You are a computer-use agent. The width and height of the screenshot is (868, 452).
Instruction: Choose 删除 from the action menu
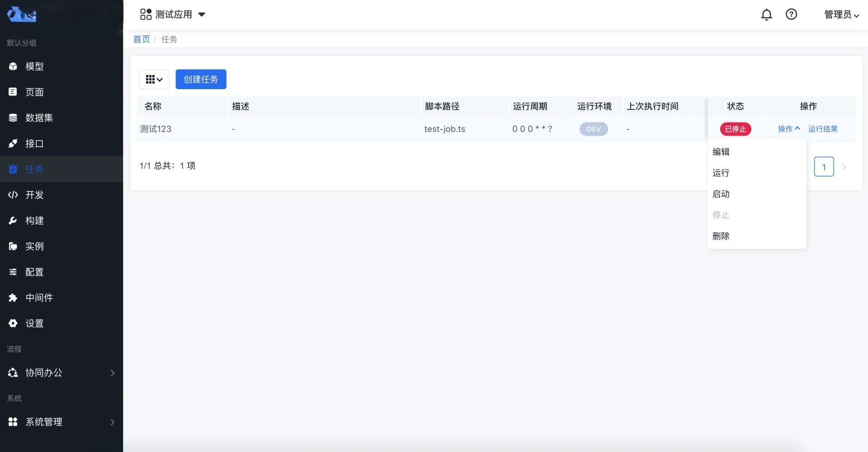point(757,236)
